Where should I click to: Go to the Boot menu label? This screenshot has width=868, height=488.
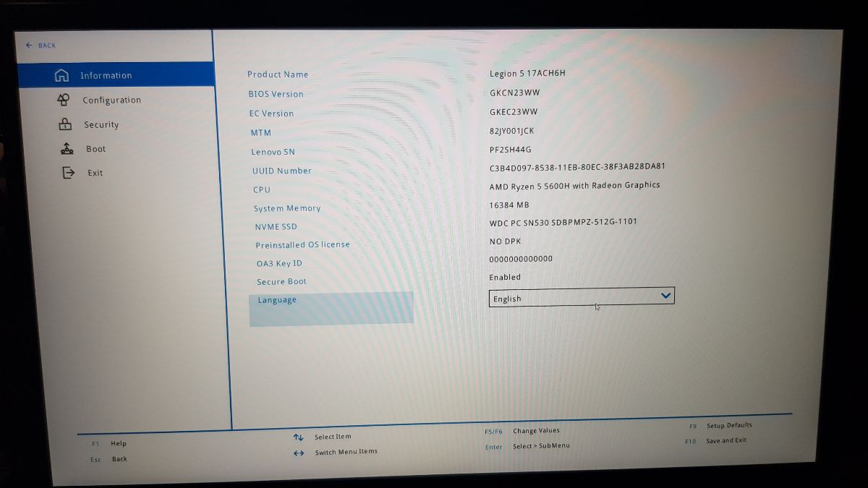click(95, 149)
